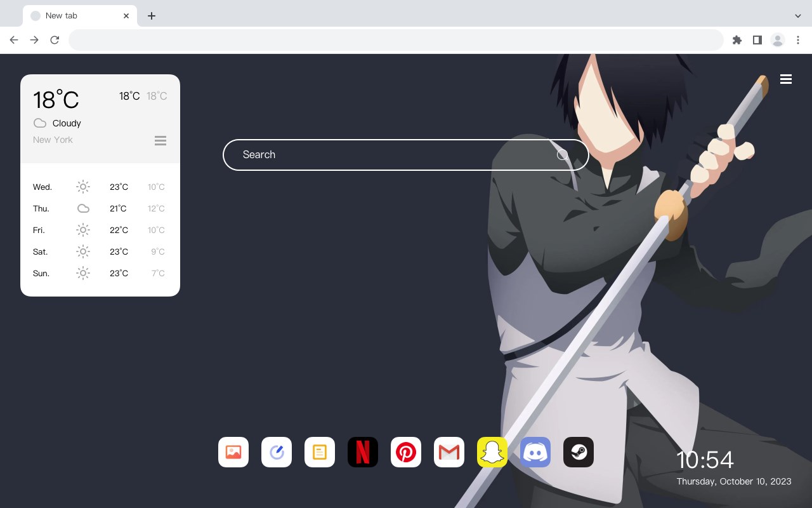Reload the current page
The height and width of the screenshot is (508, 812).
pyautogui.click(x=55, y=40)
